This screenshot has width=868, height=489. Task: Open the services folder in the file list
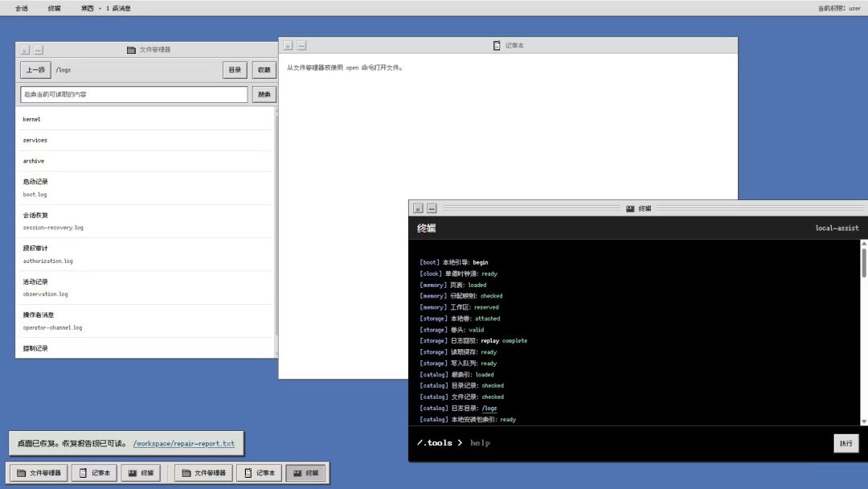click(x=146, y=140)
